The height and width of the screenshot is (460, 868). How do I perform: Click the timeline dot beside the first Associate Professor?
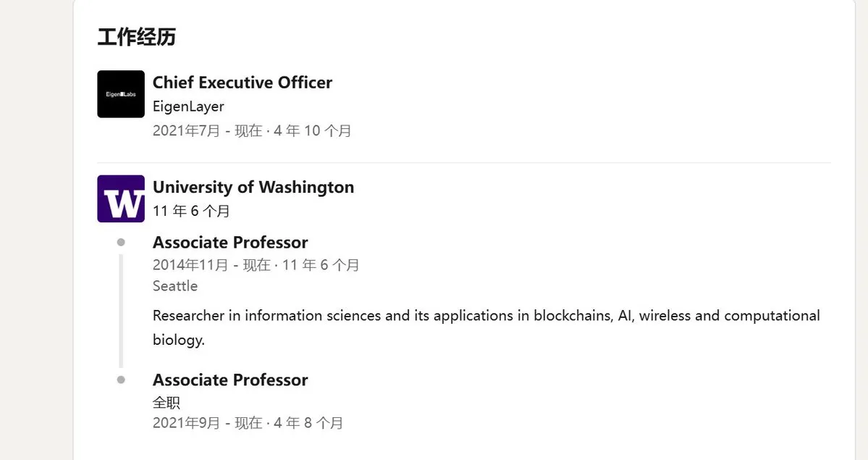click(x=121, y=242)
